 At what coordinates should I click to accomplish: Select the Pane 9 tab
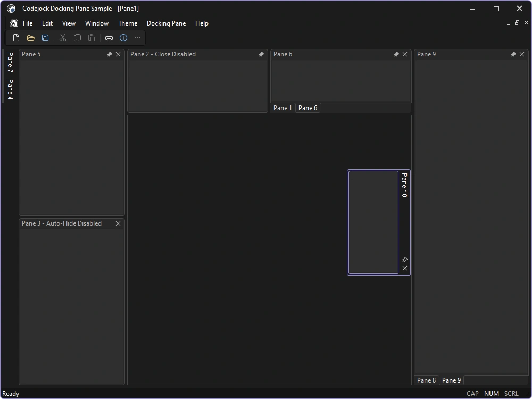pos(451,380)
